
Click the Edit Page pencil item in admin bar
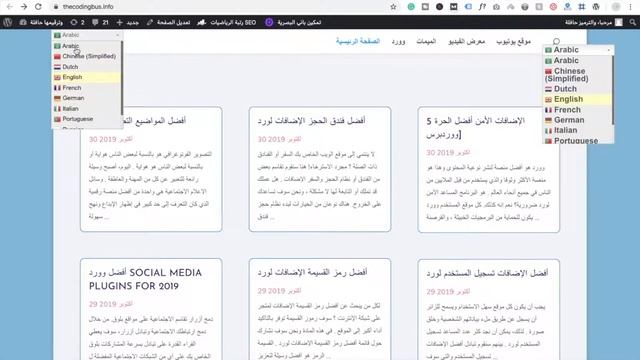[168, 22]
